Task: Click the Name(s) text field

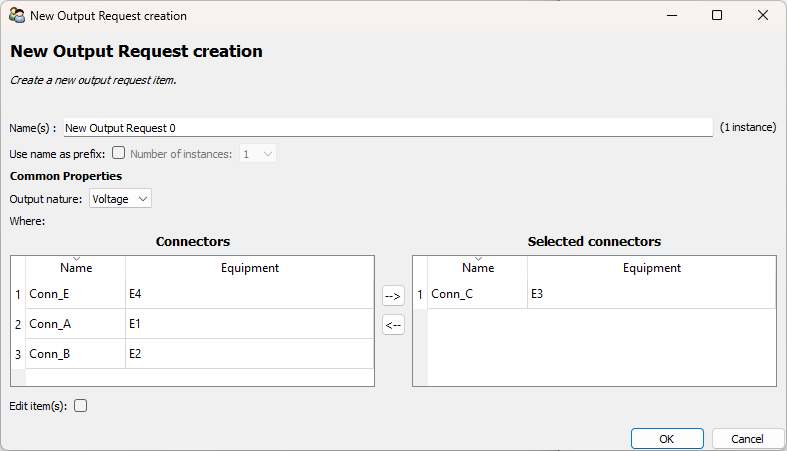Action: (388, 128)
